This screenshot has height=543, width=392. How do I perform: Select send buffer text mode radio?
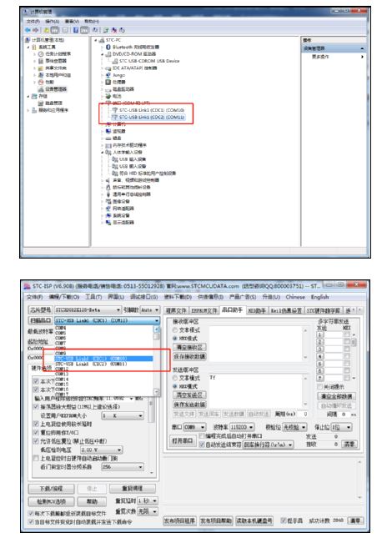pyautogui.click(x=175, y=378)
